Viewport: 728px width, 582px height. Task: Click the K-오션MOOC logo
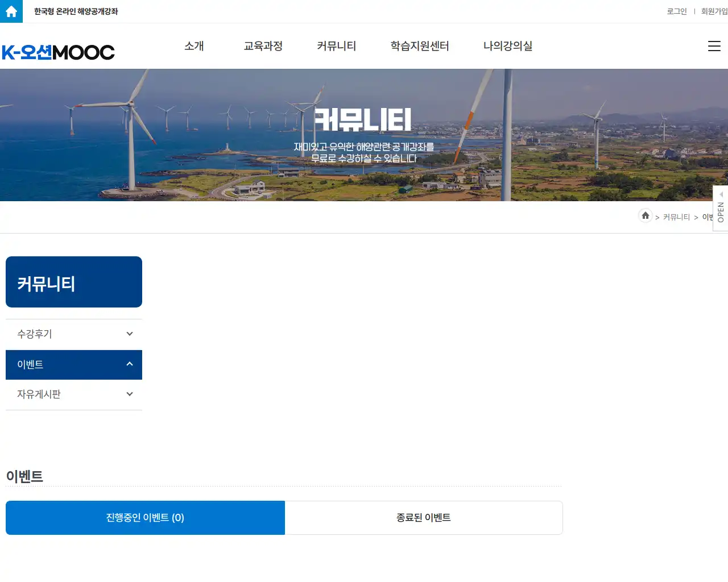(58, 52)
